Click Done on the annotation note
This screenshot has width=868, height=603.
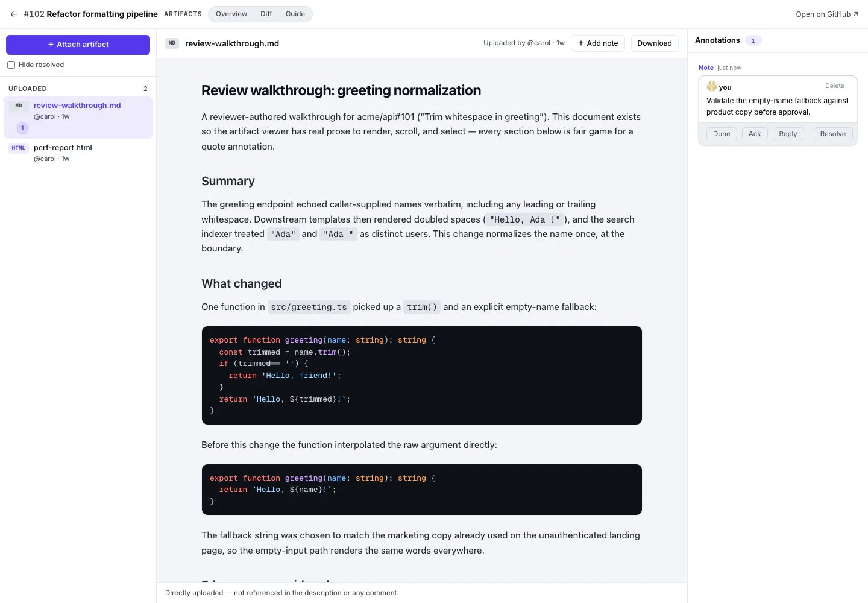coord(722,134)
